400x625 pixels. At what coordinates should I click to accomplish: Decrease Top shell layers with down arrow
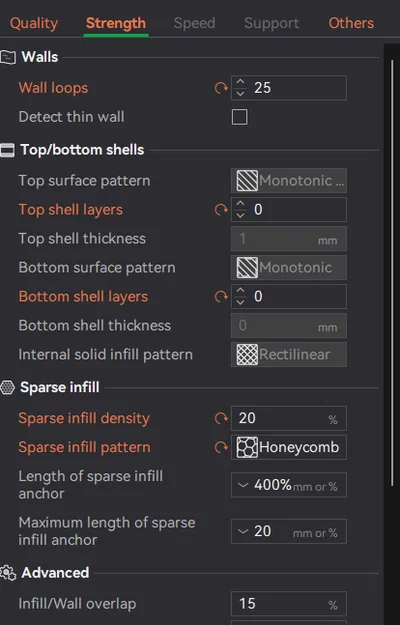click(x=240, y=215)
